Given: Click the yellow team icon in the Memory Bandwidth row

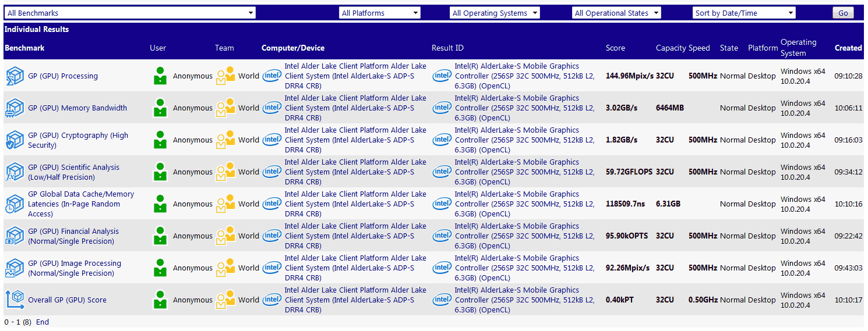Looking at the screenshot, I should point(225,108).
